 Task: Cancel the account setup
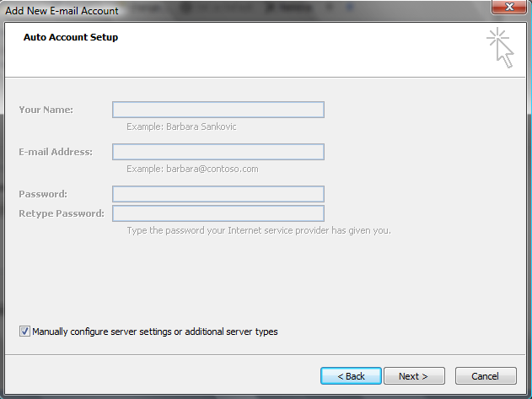[x=486, y=376]
